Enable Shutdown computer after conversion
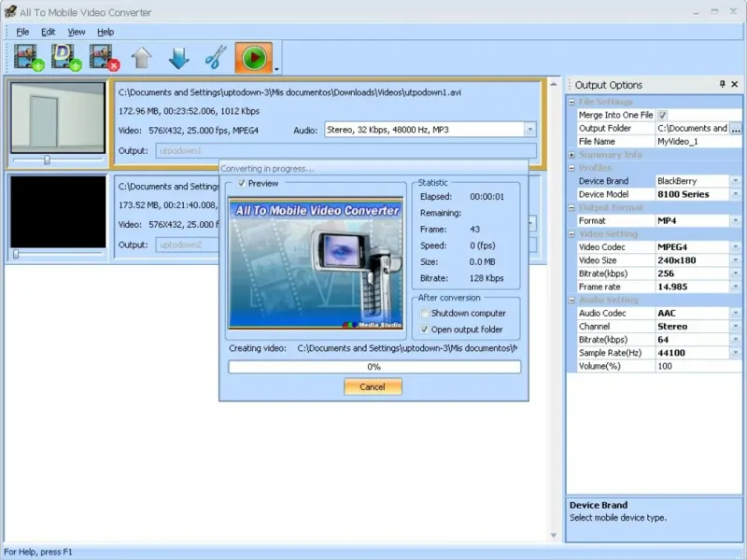The height and width of the screenshot is (560, 747). click(425, 314)
